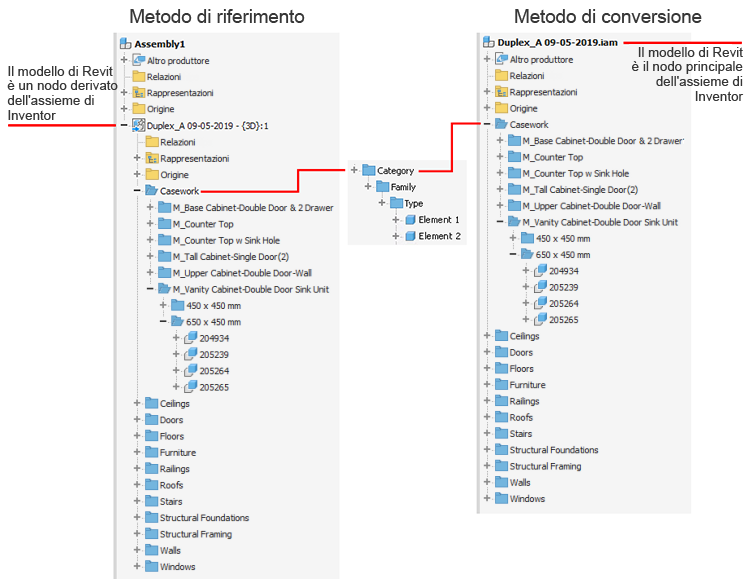Click the Structural Framing folder icon, right tree
The image size is (750, 579).
pyautogui.click(x=501, y=466)
